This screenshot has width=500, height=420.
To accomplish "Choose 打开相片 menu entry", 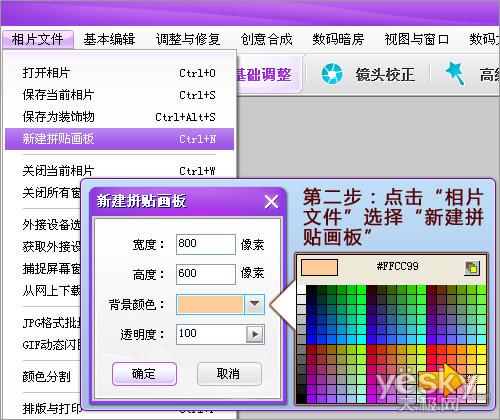I will pos(119,73).
